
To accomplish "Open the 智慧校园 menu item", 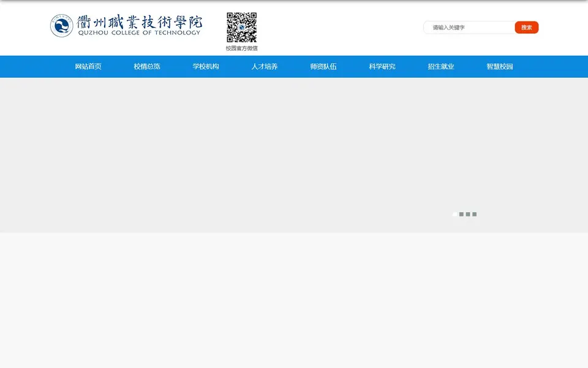I will click(x=500, y=66).
